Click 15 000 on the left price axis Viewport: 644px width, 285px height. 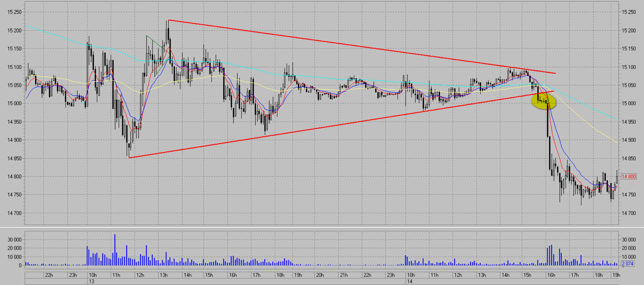(x=14, y=104)
